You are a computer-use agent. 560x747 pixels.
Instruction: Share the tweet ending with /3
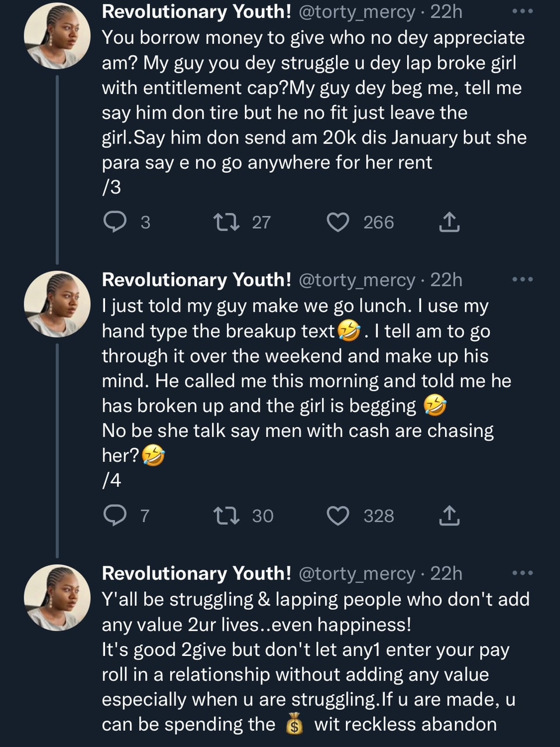click(449, 222)
